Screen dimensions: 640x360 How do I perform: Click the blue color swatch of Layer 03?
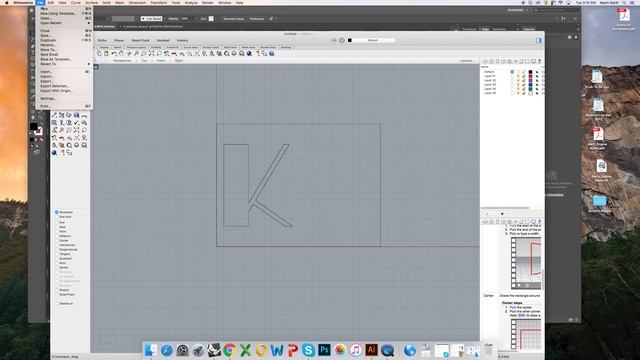point(530,84)
